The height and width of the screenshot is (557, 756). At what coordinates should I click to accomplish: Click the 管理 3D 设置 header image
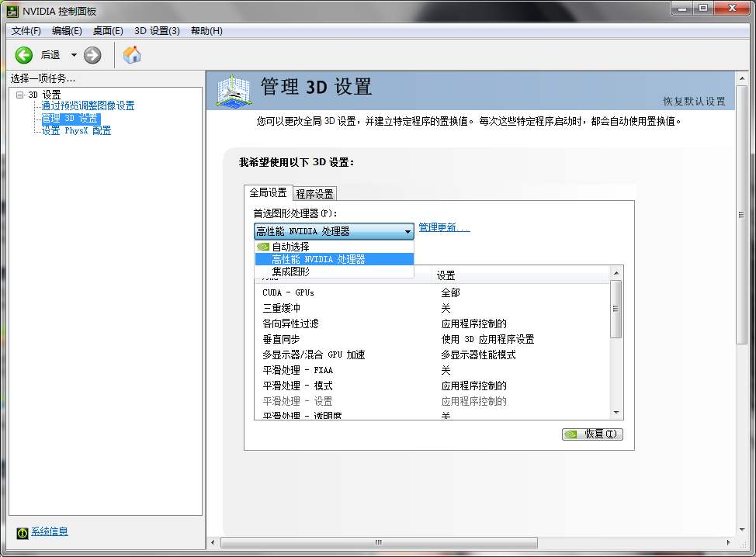click(234, 90)
